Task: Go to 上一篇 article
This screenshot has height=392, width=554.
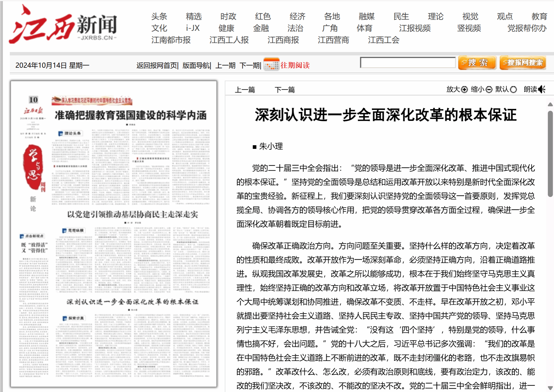Action: coord(245,90)
